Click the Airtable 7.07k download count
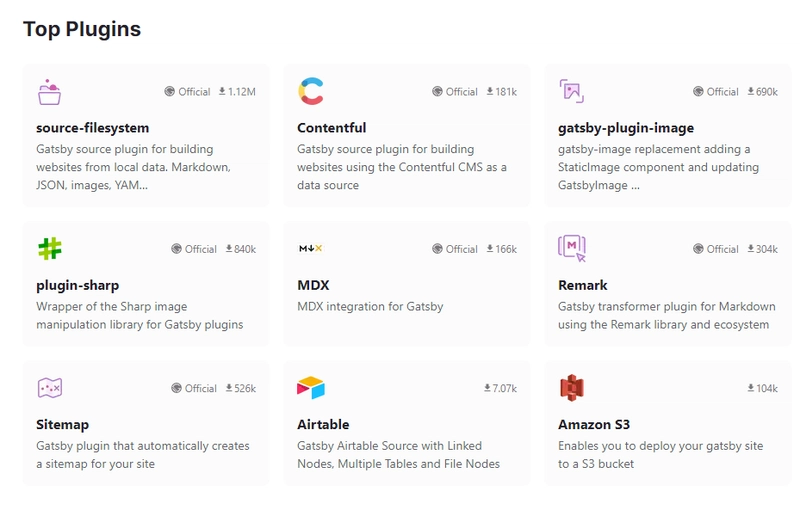This screenshot has width=800, height=516. (500, 388)
